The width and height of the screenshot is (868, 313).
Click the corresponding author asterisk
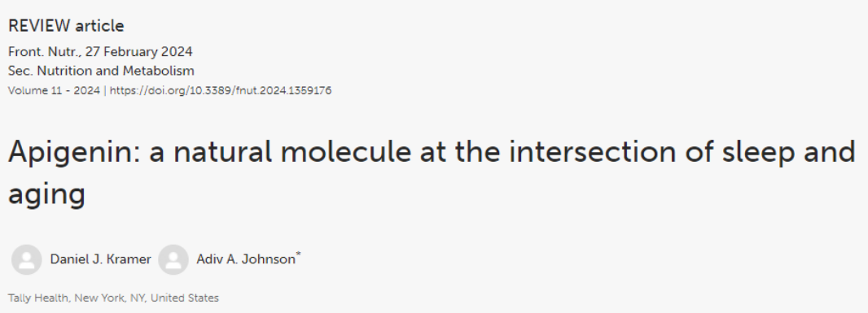click(299, 254)
